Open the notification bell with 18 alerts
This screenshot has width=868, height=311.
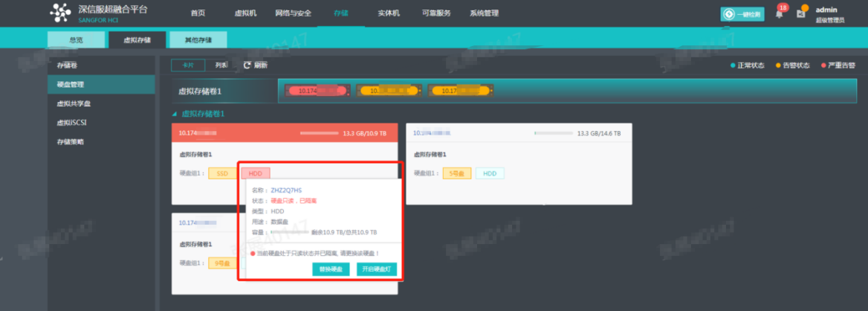[x=780, y=13]
